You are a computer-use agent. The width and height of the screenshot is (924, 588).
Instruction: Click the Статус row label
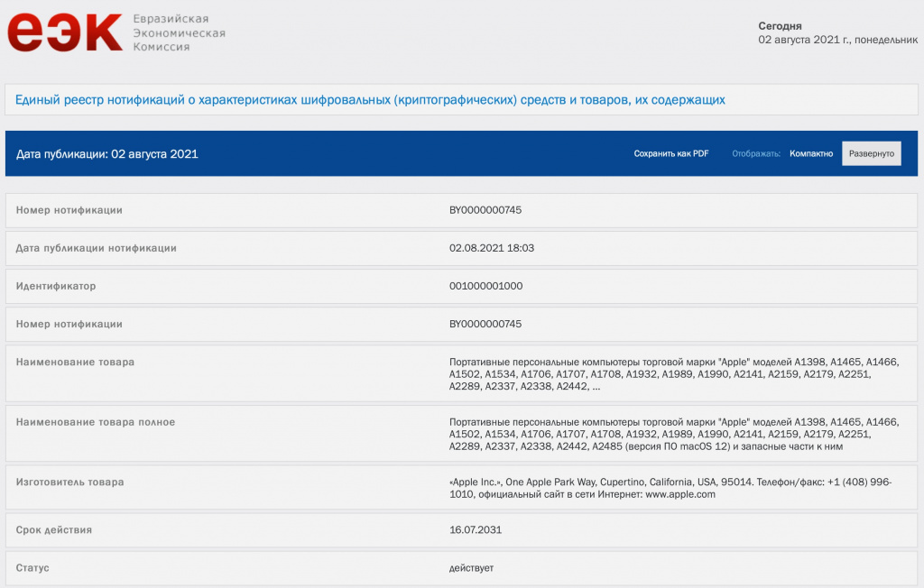point(32,568)
